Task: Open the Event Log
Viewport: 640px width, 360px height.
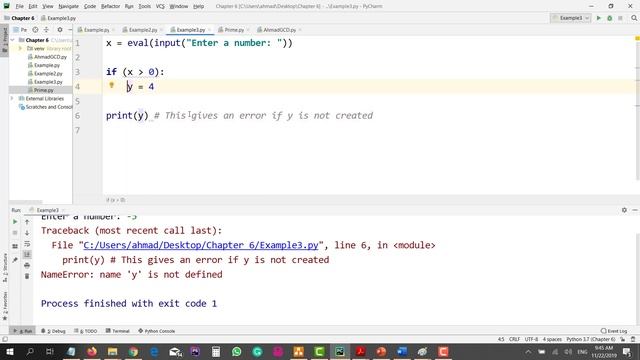Action: 614,331
